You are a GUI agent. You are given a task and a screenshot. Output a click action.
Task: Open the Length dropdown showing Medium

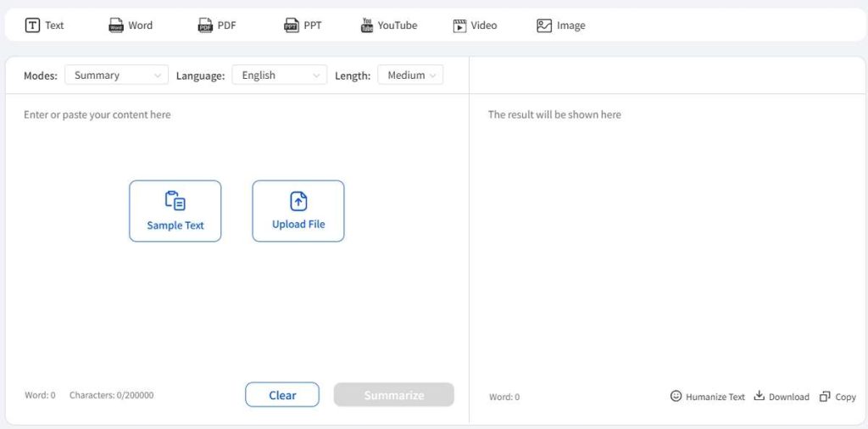[x=410, y=75]
